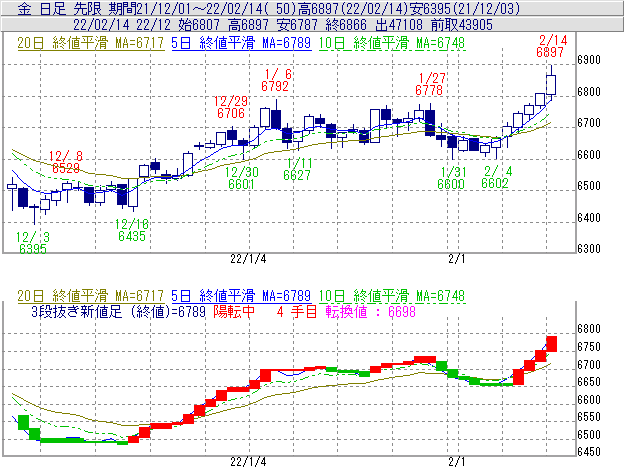Click the 5日 終値平滑 MA=6789 legend in upper chart
The width and height of the screenshot is (624, 475).
241,43
